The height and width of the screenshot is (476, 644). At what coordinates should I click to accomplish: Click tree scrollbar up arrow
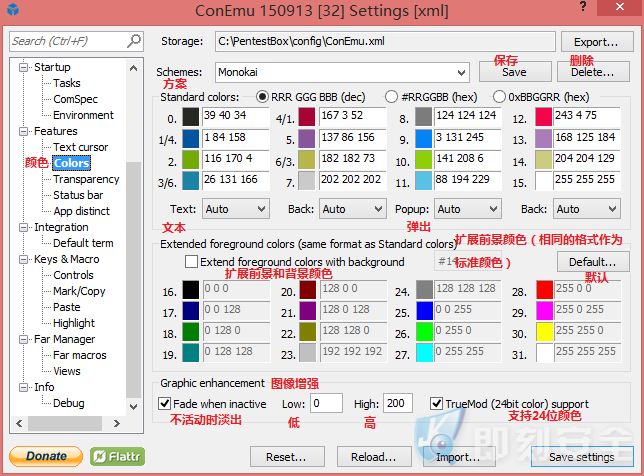pos(133,68)
